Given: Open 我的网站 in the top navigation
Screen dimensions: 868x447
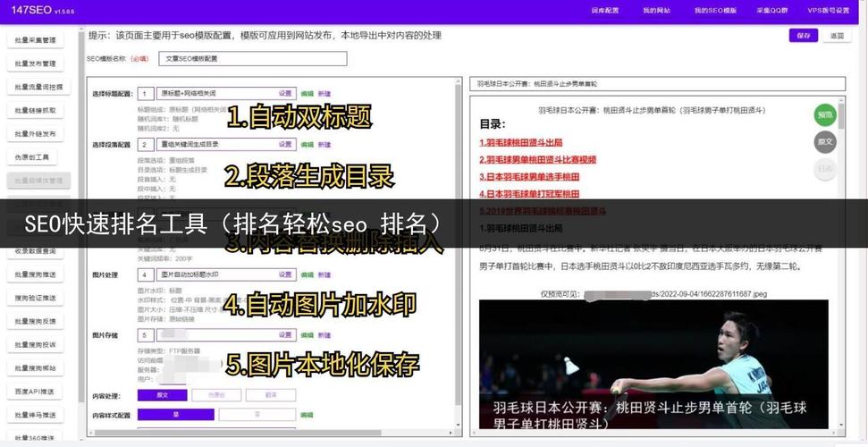Looking at the screenshot, I should tap(656, 11).
